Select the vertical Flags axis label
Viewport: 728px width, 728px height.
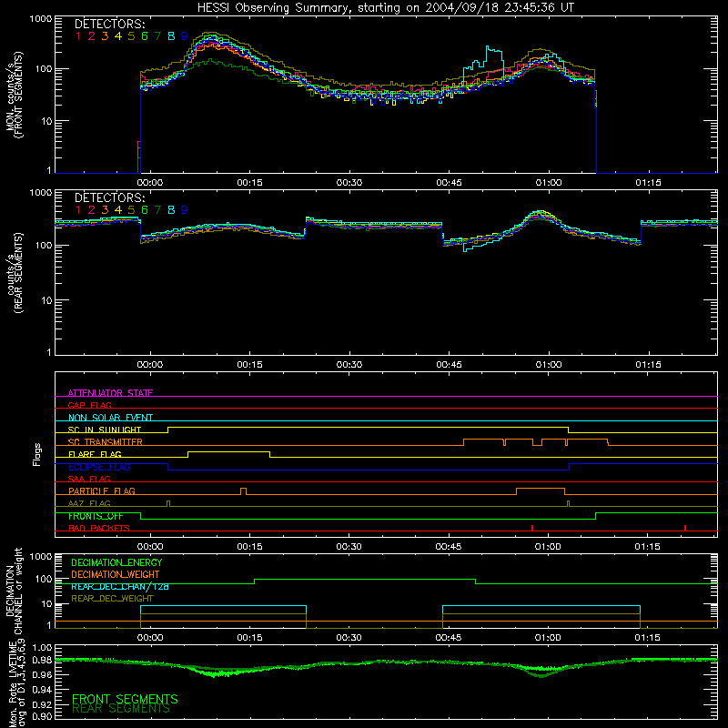(37, 454)
